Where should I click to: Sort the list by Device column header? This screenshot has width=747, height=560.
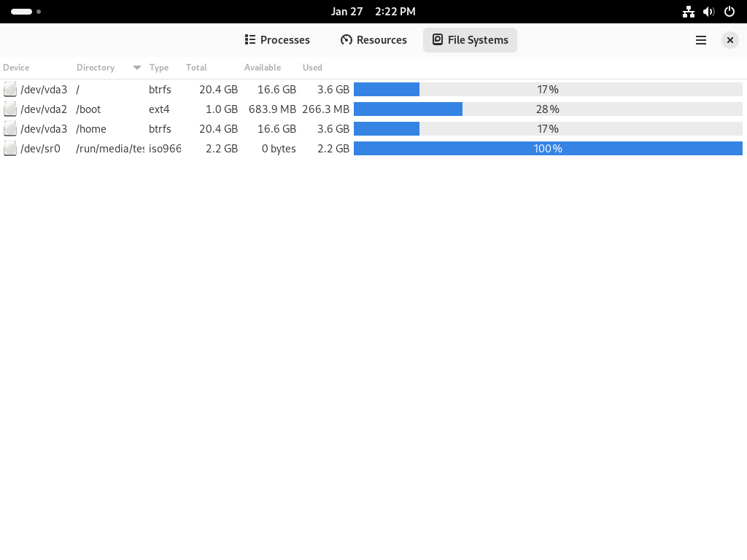pos(16,68)
